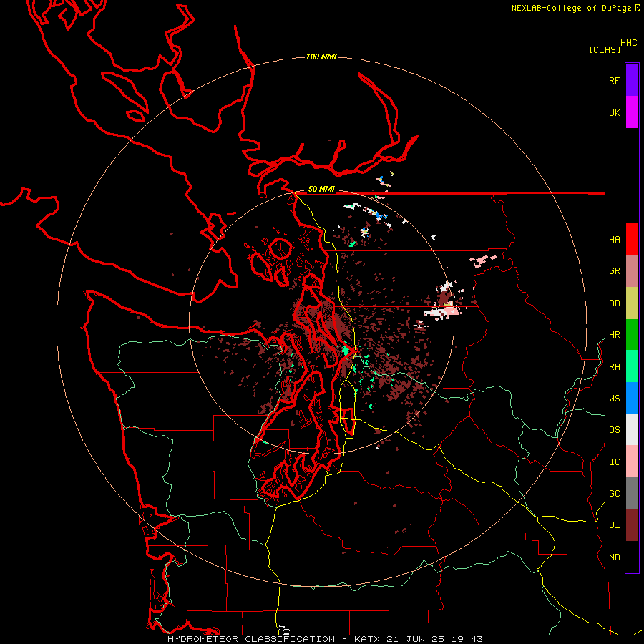Click the "NEXLAB-College of DuPage" header text
644x644 pixels.
571,8
